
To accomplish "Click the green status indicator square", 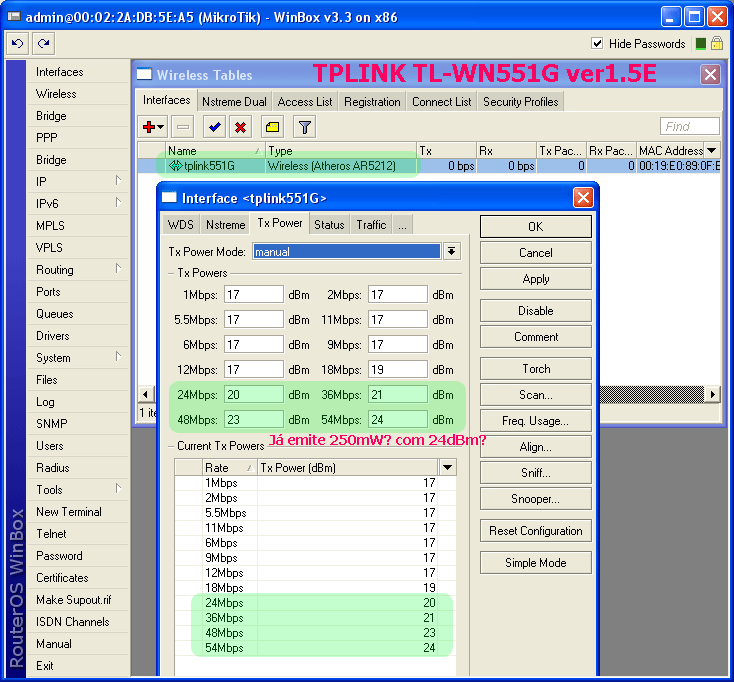I will (701, 44).
